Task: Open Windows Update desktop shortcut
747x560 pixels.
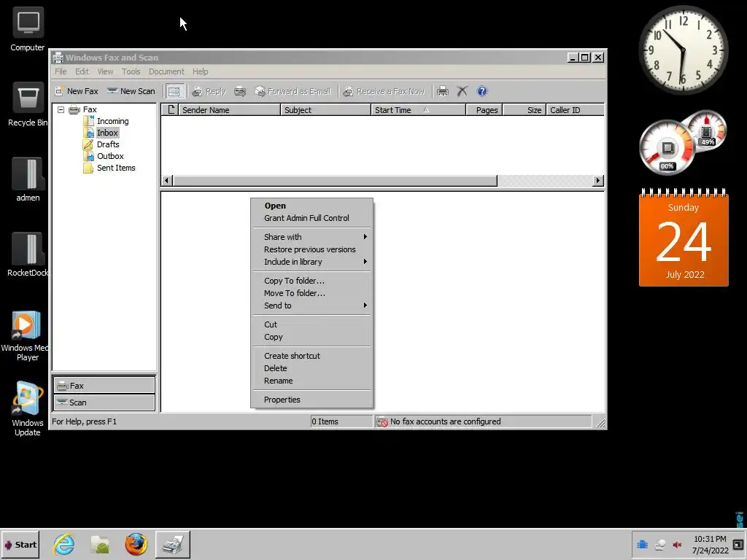Action: coord(28,410)
